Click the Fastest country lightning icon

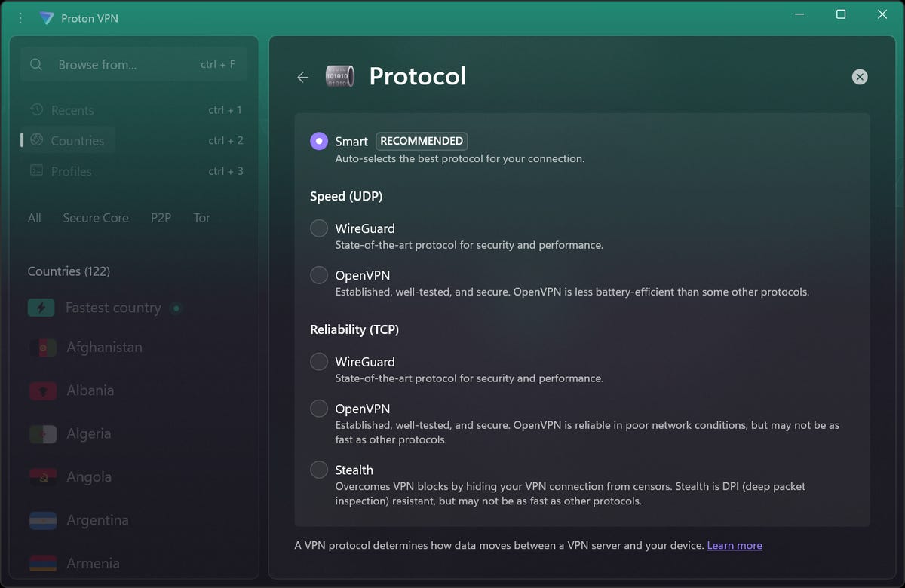pyautogui.click(x=41, y=308)
